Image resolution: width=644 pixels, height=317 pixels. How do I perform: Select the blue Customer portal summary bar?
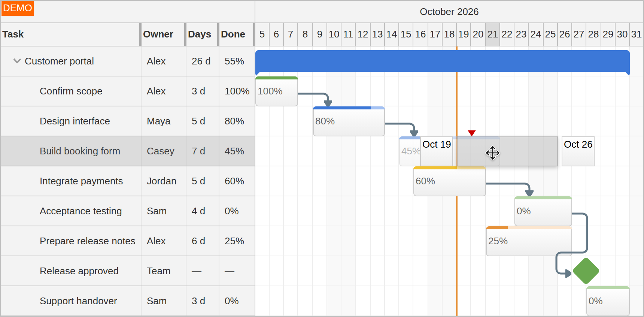tap(442, 61)
